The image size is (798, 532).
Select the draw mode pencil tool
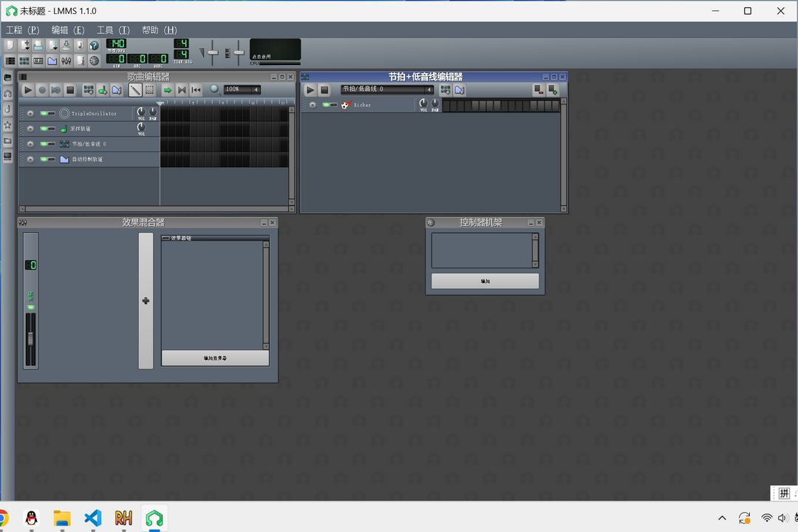pyautogui.click(x=135, y=89)
